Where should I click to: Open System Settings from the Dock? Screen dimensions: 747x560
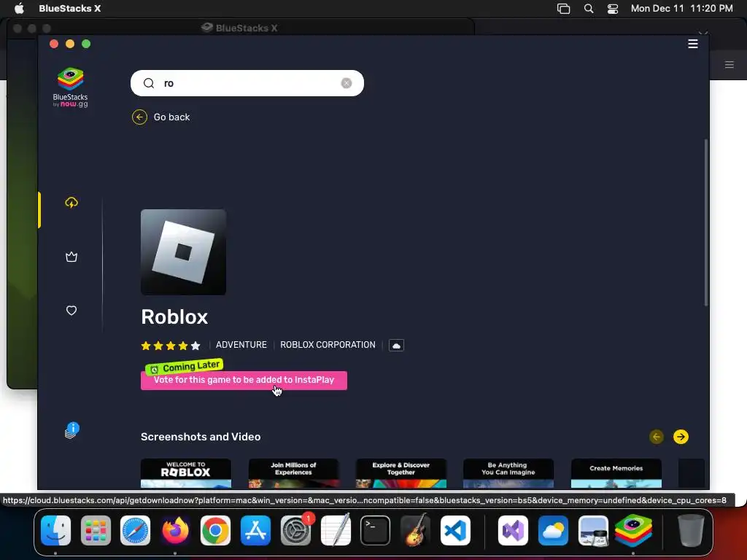point(296,531)
